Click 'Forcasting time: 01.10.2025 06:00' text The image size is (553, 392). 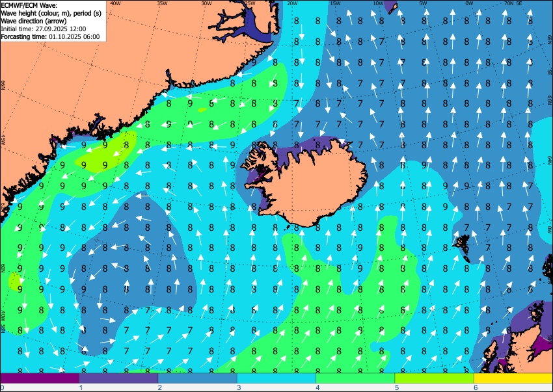pos(51,36)
